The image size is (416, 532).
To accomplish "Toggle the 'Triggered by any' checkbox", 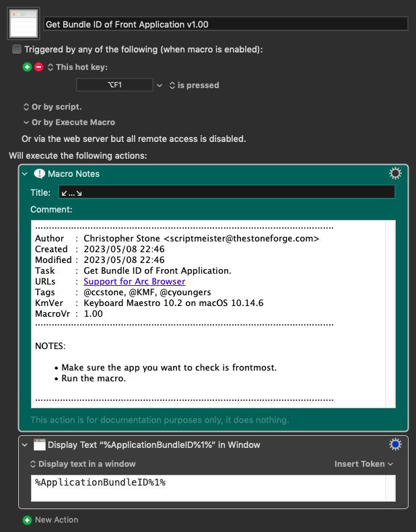I will coord(17,49).
